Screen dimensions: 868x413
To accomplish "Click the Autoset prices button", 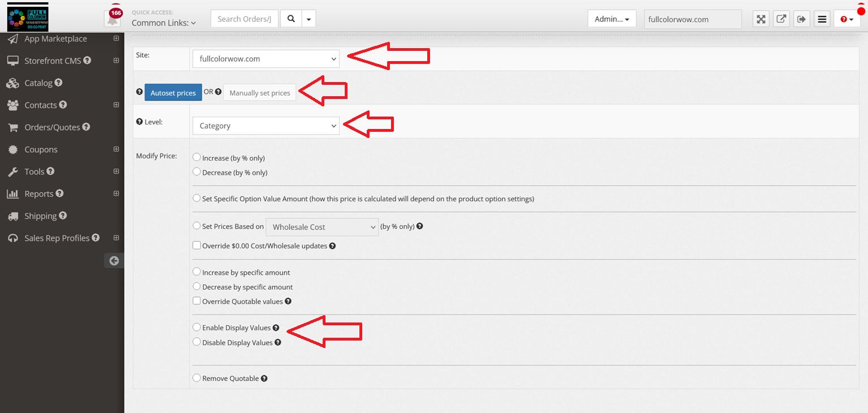I will click(173, 93).
